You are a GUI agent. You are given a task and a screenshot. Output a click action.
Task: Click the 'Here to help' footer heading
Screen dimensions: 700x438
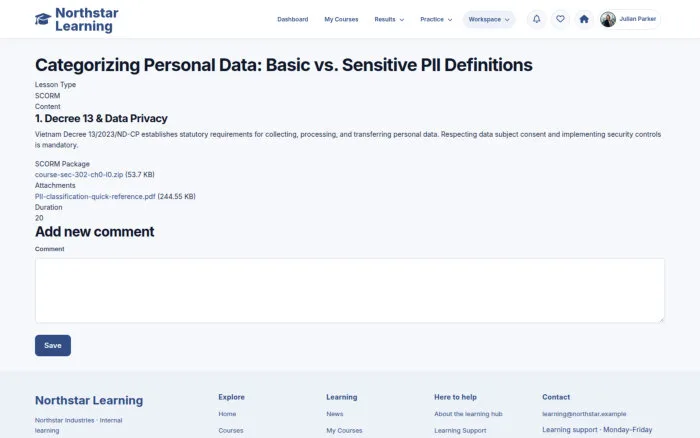click(x=455, y=397)
